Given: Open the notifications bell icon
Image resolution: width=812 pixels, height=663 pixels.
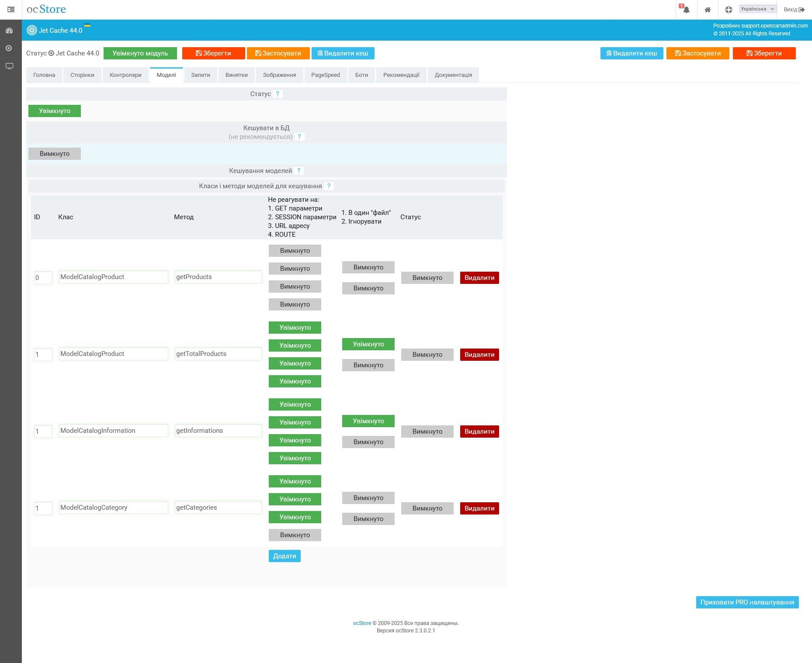Looking at the screenshot, I should (x=686, y=10).
